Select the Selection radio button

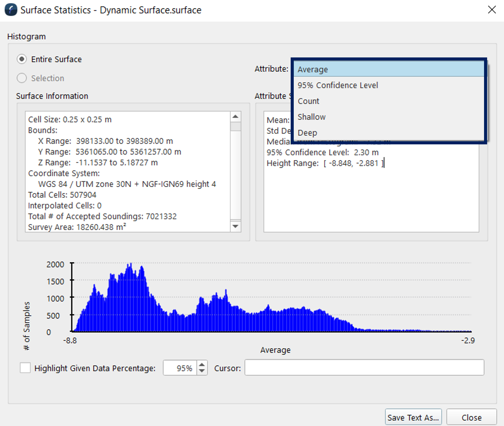pos(22,78)
